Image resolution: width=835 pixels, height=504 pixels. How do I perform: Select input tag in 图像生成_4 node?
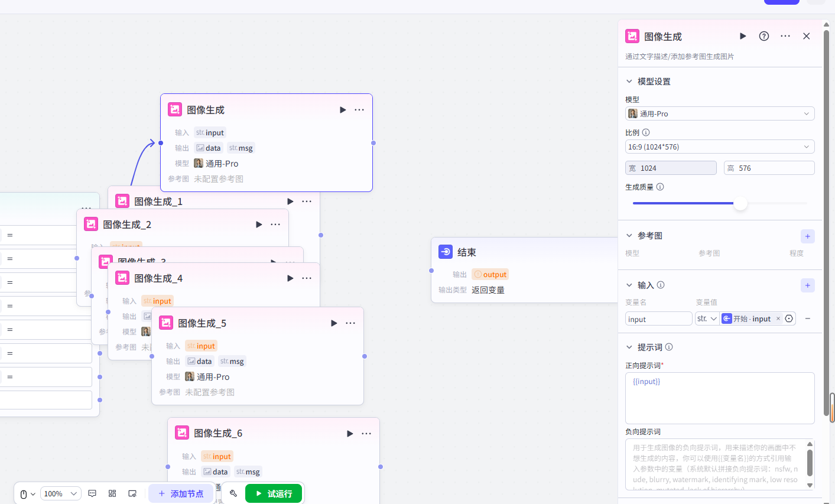(157, 301)
